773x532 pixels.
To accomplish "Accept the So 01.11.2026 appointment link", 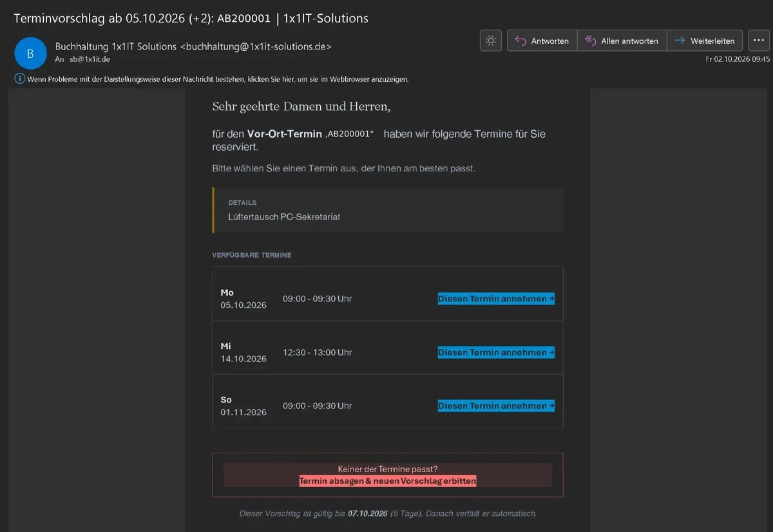I will click(496, 406).
